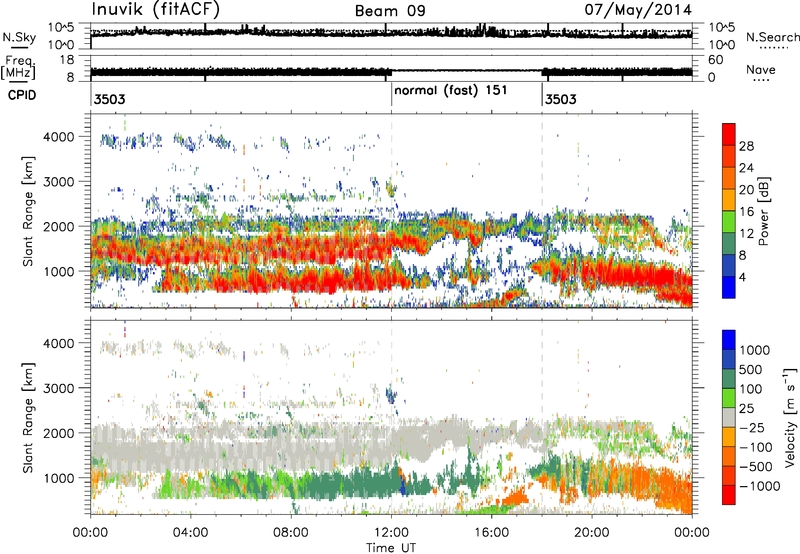Viewport: 800px width, 554px height.
Task: Click the second '3503' CPID label after 18:00
Action: [561, 99]
